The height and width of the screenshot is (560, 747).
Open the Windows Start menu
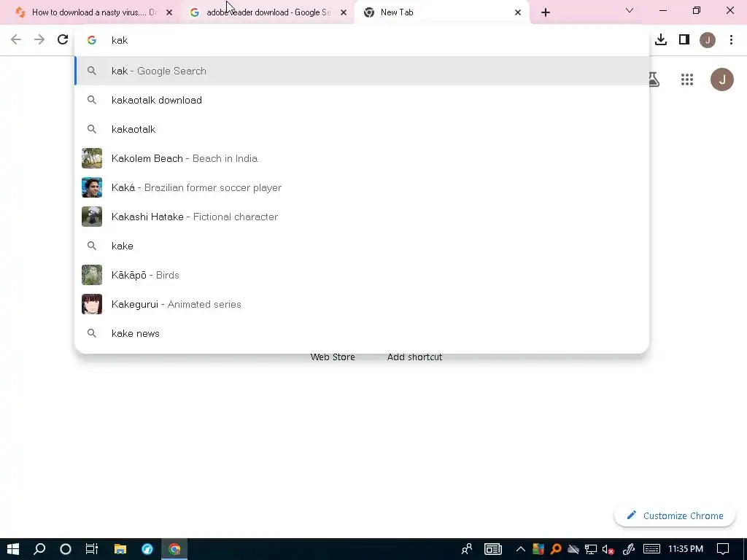(13, 549)
